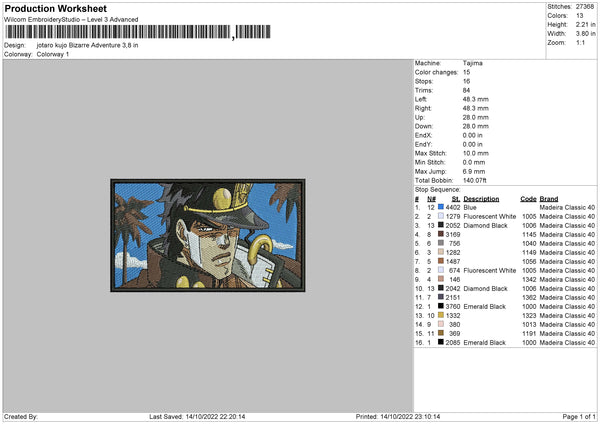Click the design name "jotaro kujo Bizarre Adventure 3,8 in"
The width and height of the screenshot is (600, 424).
coord(88,45)
